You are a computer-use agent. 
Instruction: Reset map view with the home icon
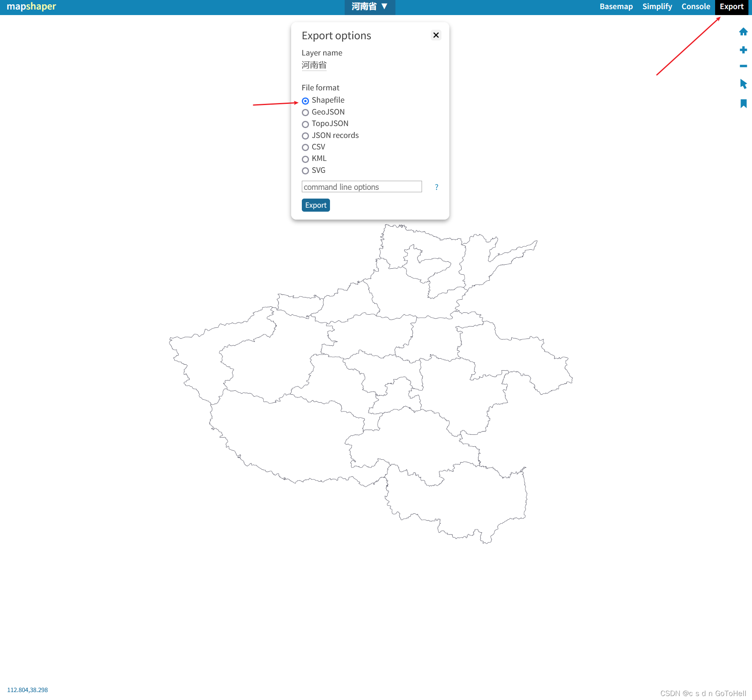point(743,32)
